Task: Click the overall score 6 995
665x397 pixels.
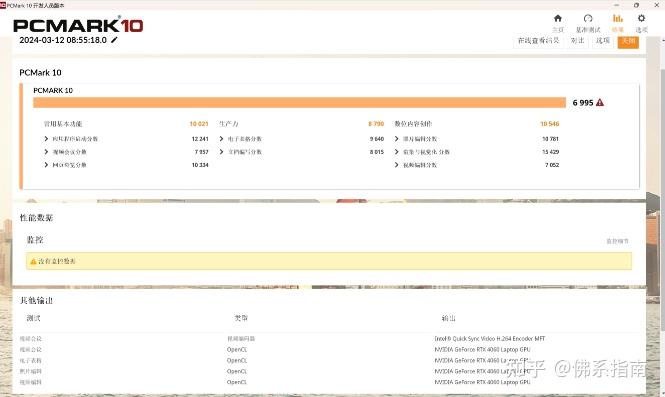Action: click(583, 103)
